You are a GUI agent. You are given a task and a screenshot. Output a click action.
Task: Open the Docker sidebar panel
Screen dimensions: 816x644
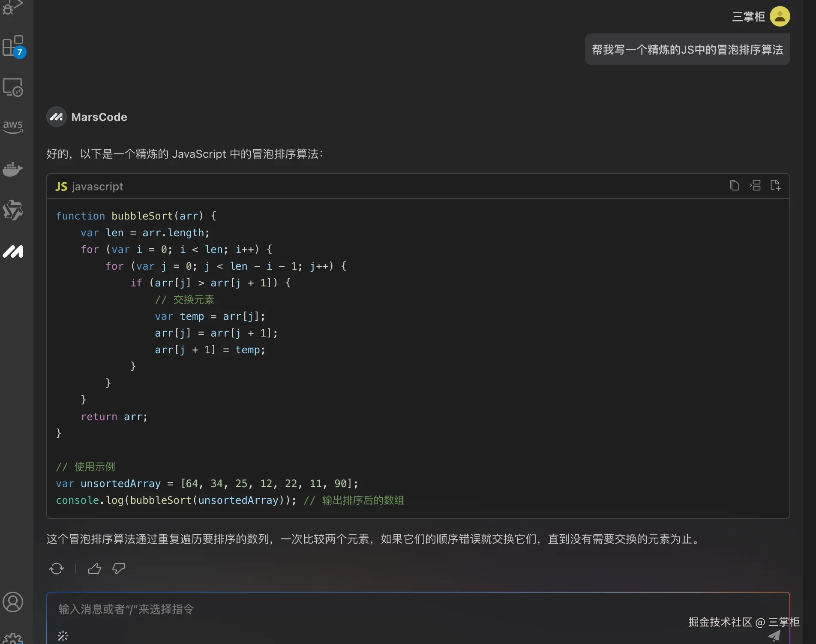tap(13, 169)
